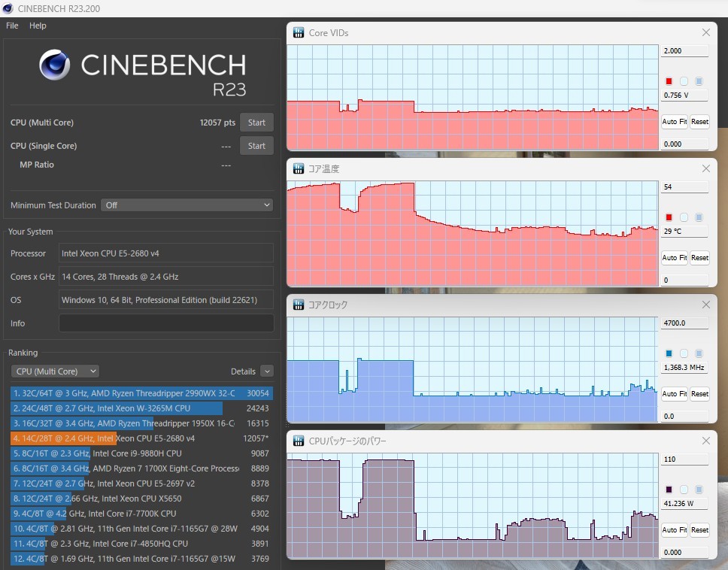Click the Cores x GHz field
This screenshot has width=728, height=570.
[166, 277]
